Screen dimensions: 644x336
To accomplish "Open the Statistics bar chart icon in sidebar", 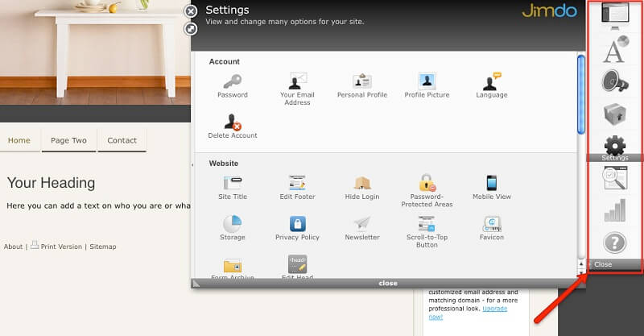I will (x=615, y=210).
